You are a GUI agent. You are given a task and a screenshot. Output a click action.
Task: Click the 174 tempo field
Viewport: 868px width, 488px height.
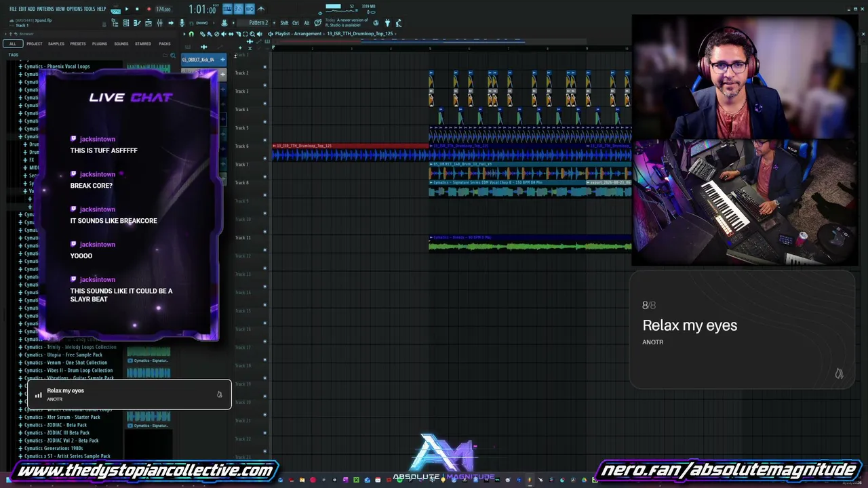click(x=163, y=9)
